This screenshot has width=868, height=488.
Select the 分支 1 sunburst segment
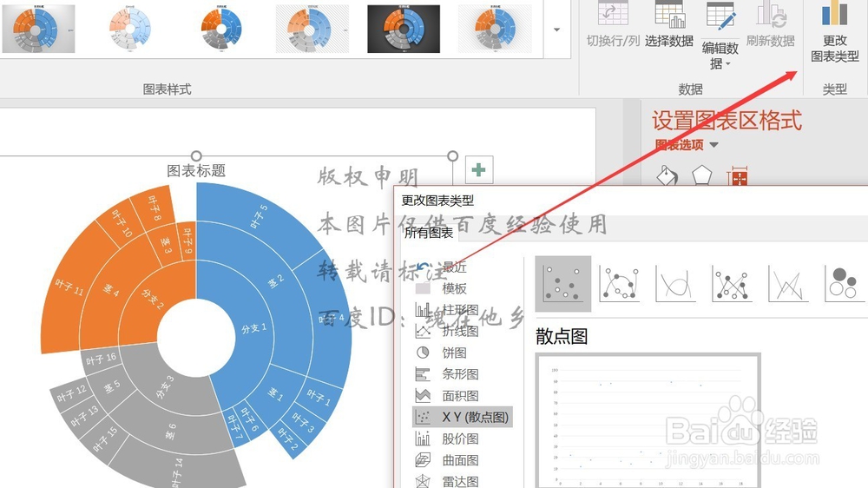254,328
